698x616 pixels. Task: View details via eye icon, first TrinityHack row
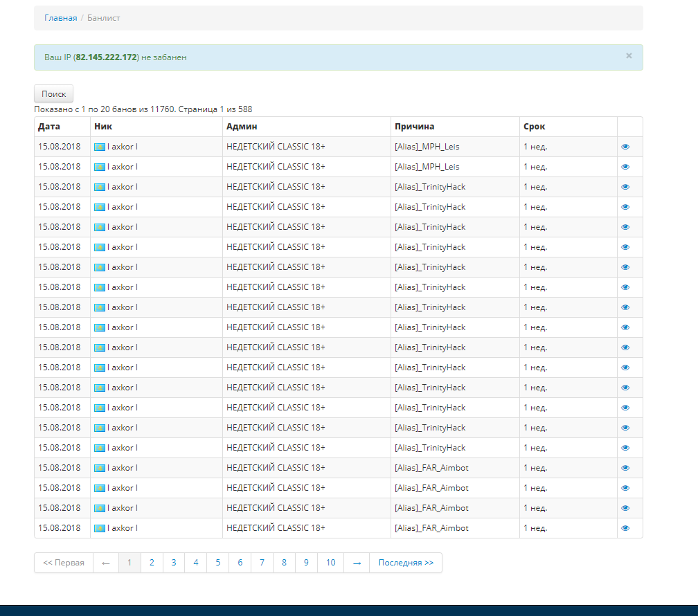pyautogui.click(x=625, y=187)
